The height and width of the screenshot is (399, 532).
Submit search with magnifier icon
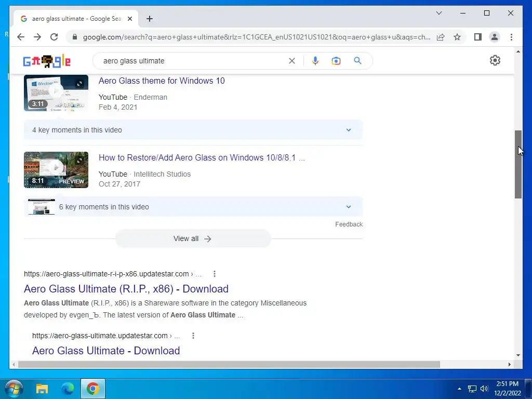pyautogui.click(x=357, y=61)
